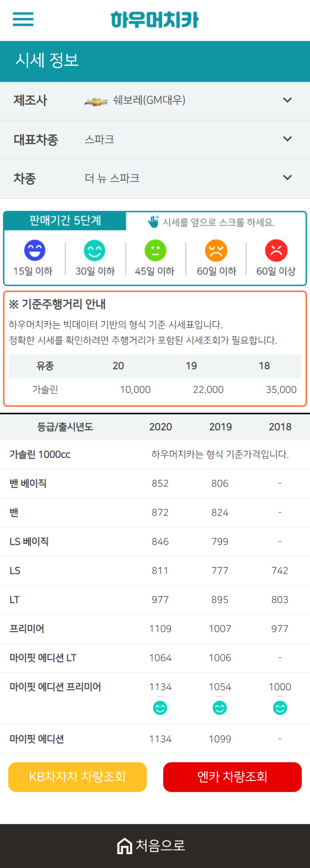
Task: Click the LT 2020 price 977
Action: tap(160, 600)
